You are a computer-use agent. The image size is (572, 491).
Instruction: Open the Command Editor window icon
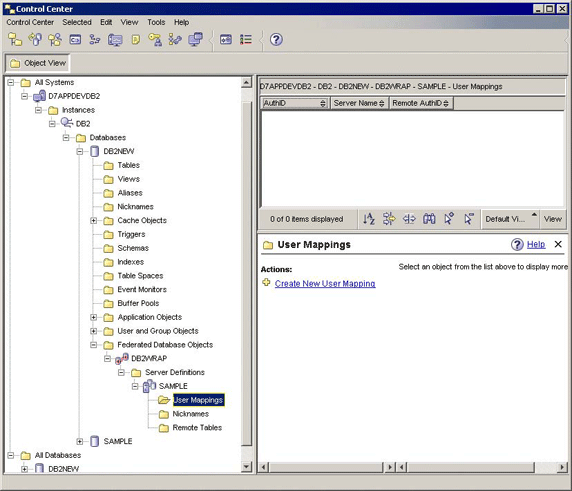tap(75, 39)
